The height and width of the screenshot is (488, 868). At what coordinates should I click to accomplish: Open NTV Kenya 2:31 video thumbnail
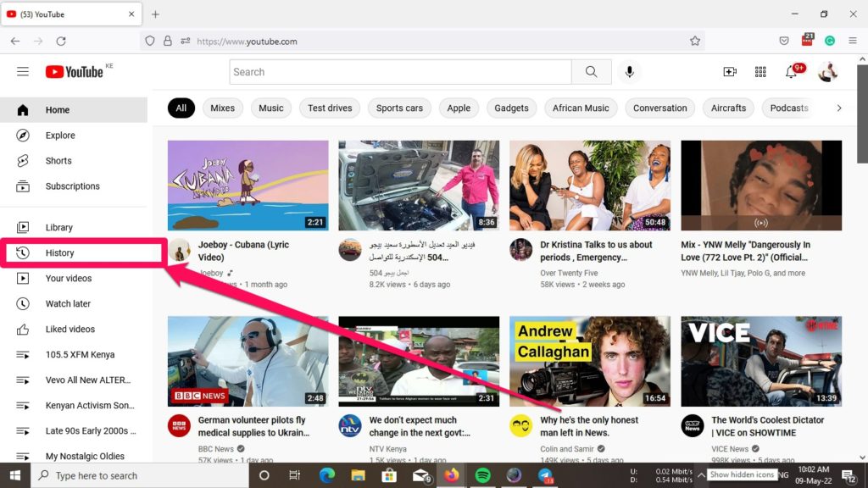[x=419, y=361]
